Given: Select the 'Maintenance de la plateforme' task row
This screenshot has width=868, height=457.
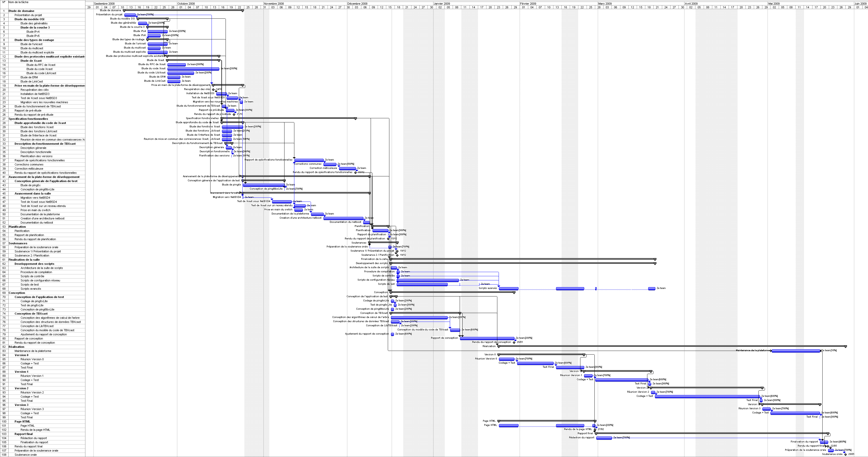Looking at the screenshot, I should 33,351.
